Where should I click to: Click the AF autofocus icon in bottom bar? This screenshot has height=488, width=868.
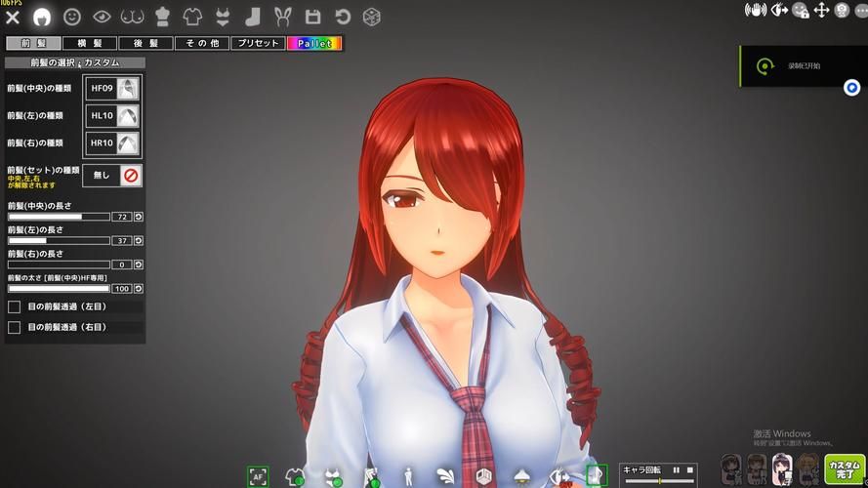[x=258, y=476]
